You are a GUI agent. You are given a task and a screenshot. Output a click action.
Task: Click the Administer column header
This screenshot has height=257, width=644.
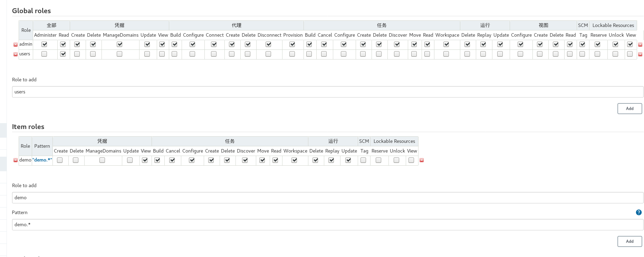coord(45,35)
